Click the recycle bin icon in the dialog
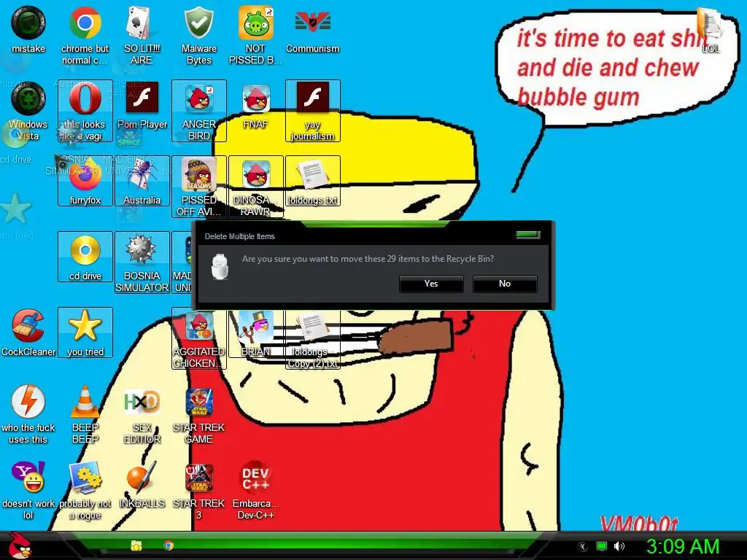Image resolution: width=747 pixels, height=560 pixels. 220,267
